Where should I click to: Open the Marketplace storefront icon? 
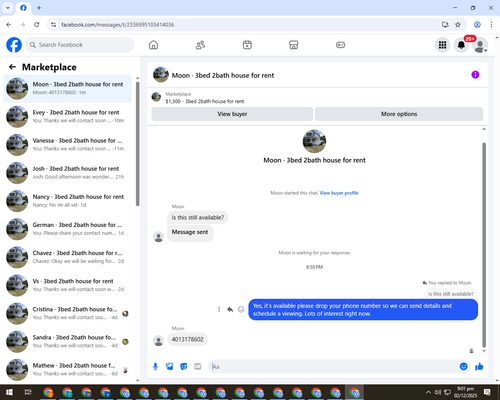[294, 45]
